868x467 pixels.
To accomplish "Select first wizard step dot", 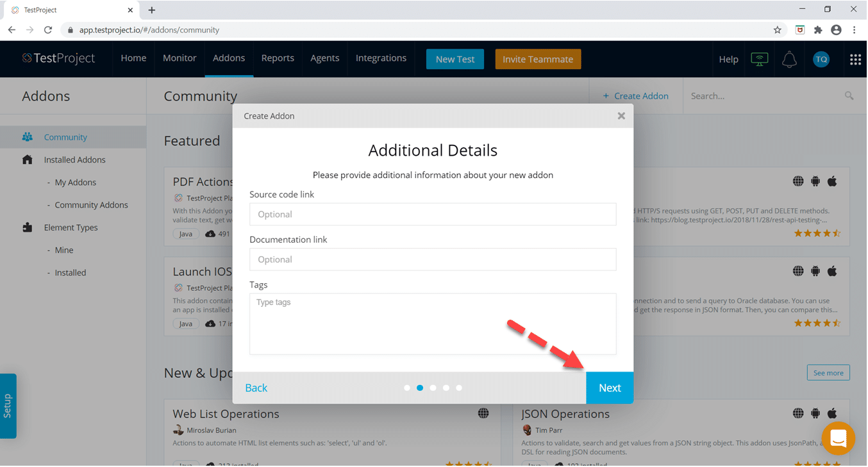I will tap(407, 388).
